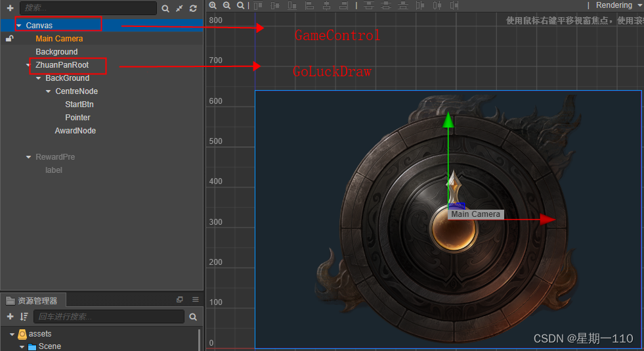The image size is (644, 351).
Task: Click the green Y-axis gizmo arrow
Action: 448,120
